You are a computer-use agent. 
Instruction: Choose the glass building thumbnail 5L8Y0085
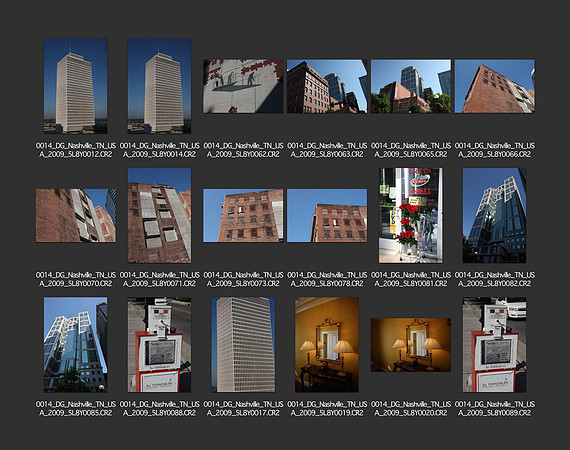point(76,345)
